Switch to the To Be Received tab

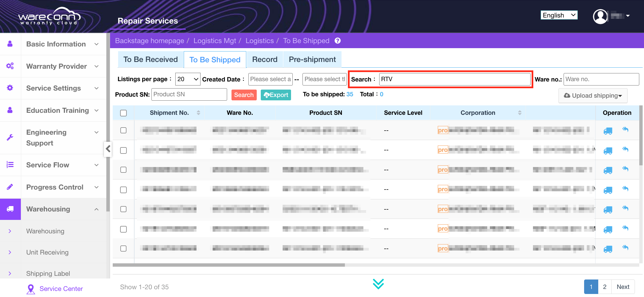pos(150,60)
